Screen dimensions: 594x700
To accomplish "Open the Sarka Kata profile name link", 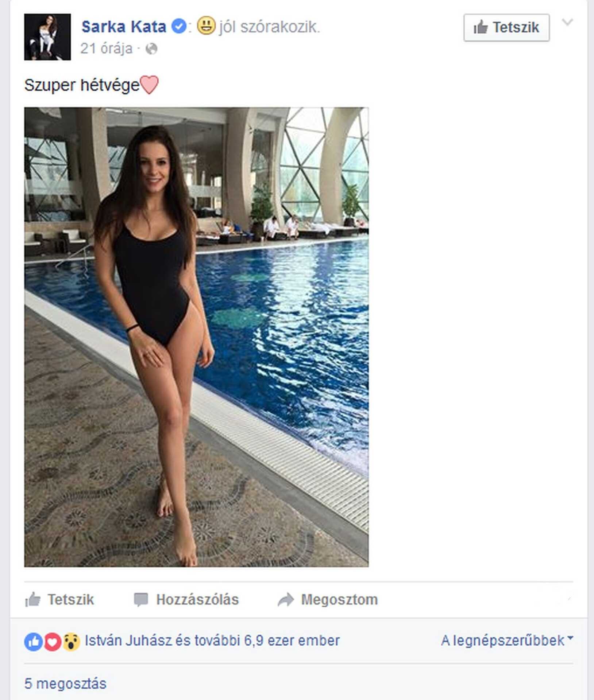I will (x=124, y=27).
